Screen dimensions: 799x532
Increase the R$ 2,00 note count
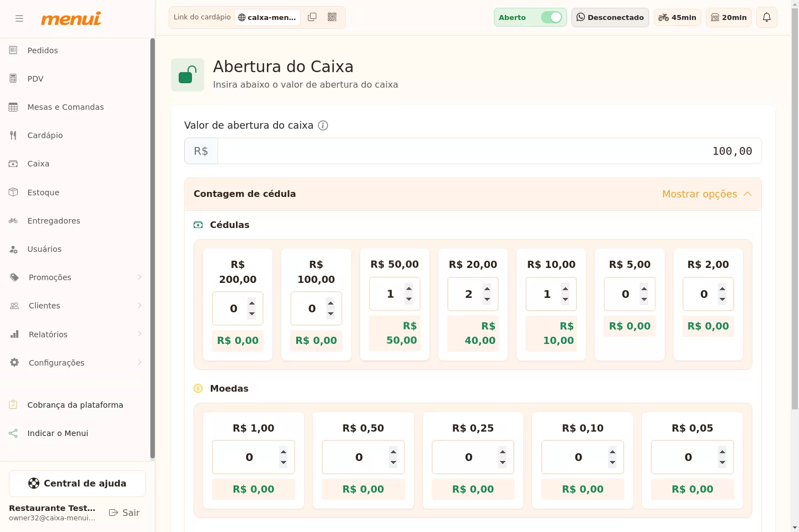[722, 288]
